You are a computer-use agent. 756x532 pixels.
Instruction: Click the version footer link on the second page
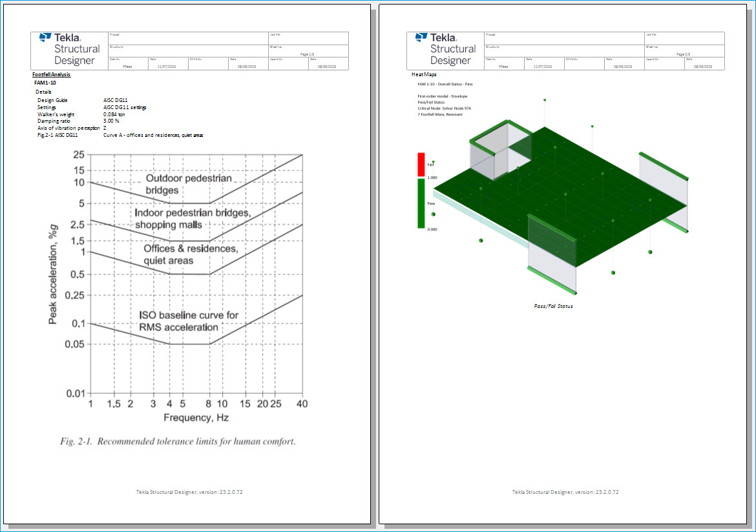click(x=565, y=491)
